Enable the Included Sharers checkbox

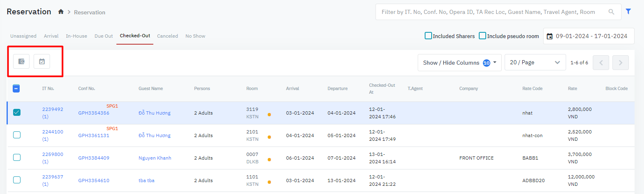tap(428, 36)
